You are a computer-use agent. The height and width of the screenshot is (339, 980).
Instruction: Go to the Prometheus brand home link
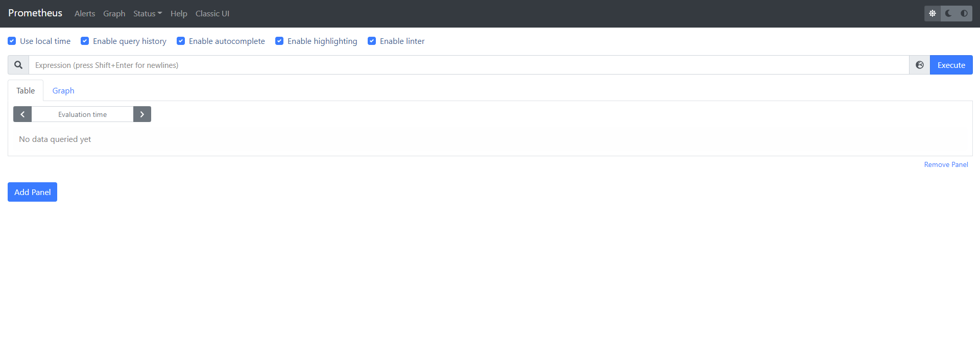(x=35, y=13)
